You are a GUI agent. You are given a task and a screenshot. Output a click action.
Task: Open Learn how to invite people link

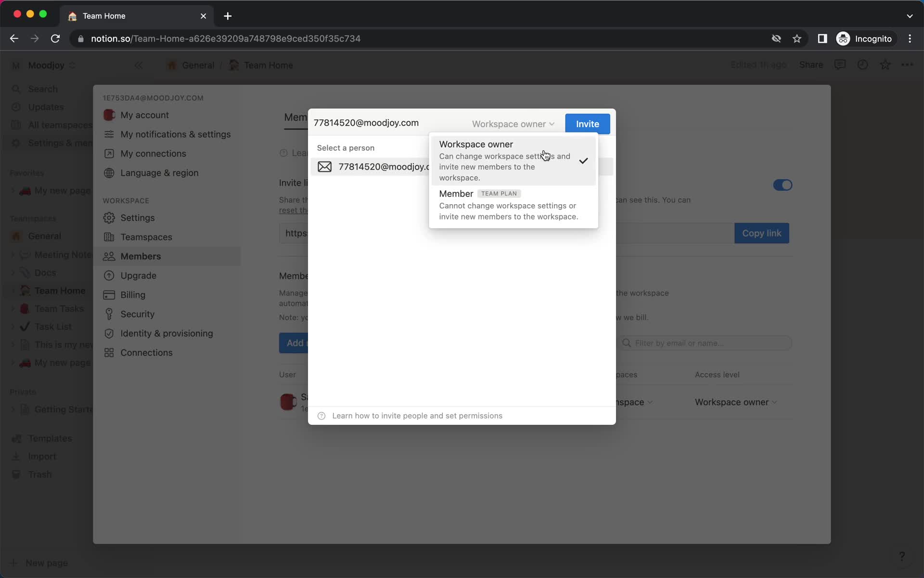click(x=417, y=416)
